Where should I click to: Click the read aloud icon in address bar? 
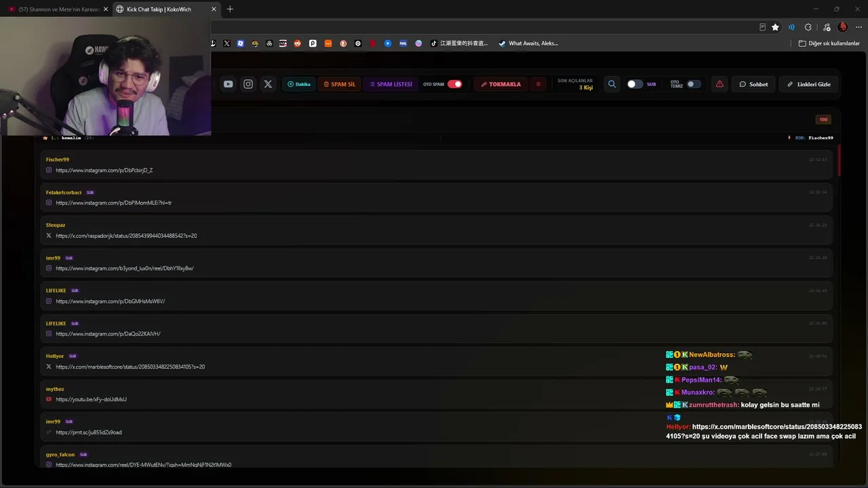coord(791,27)
